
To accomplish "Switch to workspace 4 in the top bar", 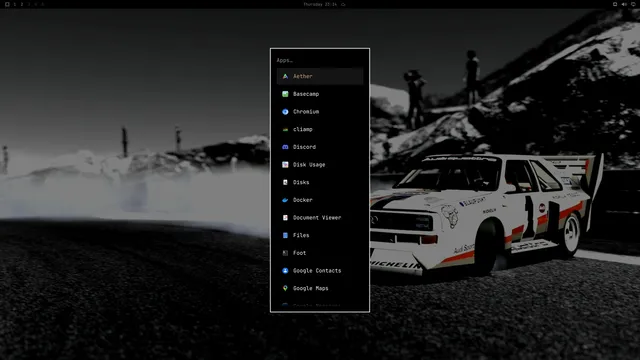I will coord(36,4).
